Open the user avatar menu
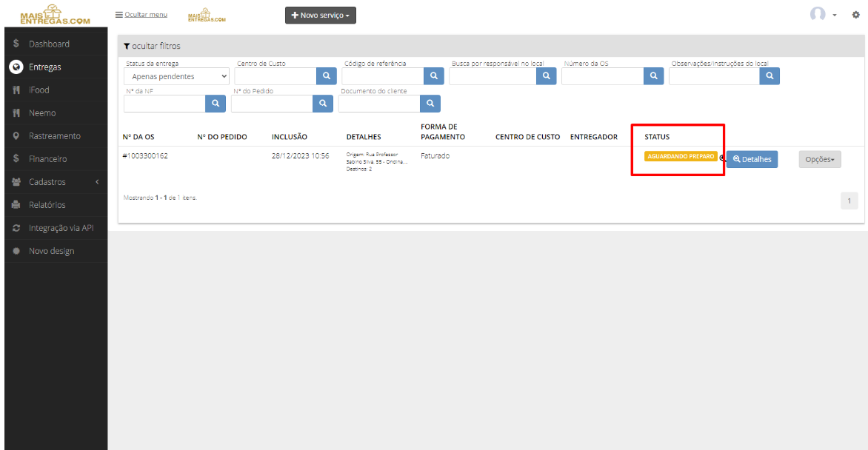This screenshot has width=868, height=450. click(823, 14)
